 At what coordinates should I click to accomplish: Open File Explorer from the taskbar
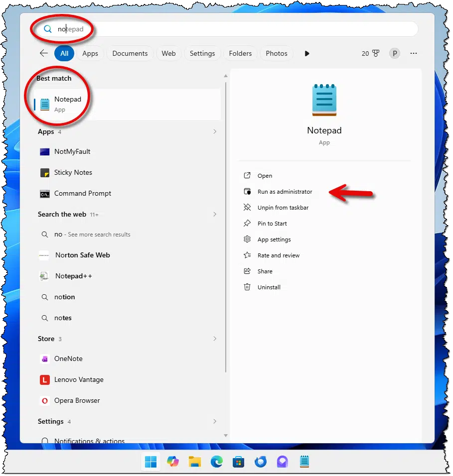[194, 462]
